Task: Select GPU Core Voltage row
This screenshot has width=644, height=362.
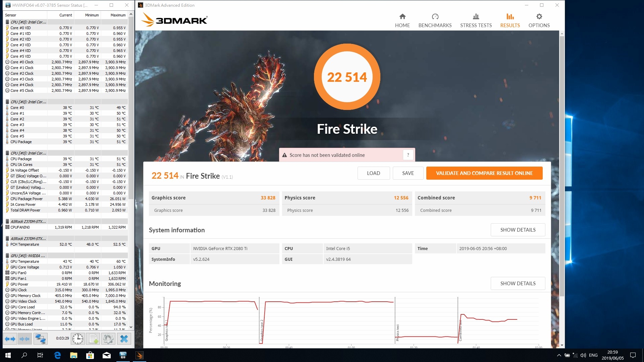Action: pos(66,267)
